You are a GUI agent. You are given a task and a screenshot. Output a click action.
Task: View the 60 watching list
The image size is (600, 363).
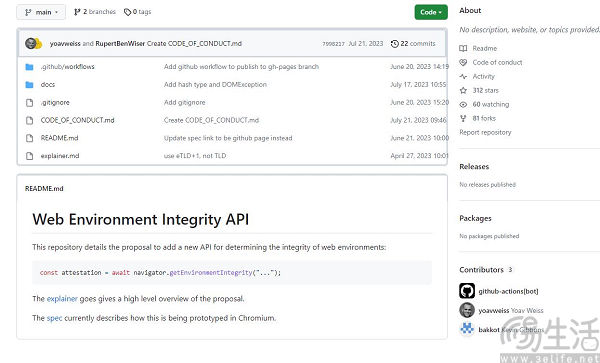[x=491, y=104]
